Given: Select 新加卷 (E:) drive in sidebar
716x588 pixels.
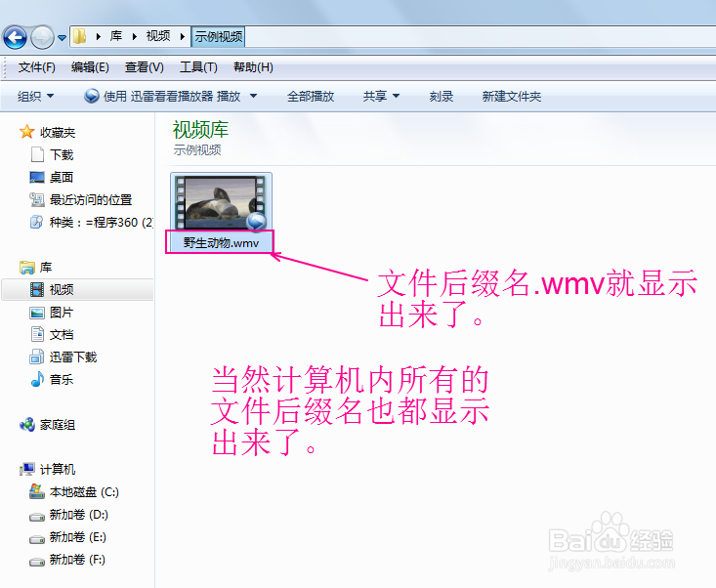Looking at the screenshot, I should 77,537.
